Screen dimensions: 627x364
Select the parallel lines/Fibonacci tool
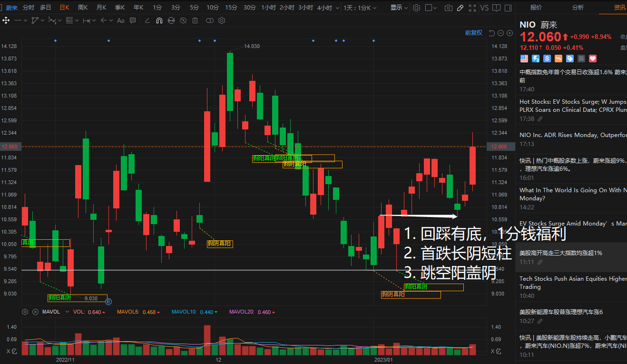click(x=69, y=20)
